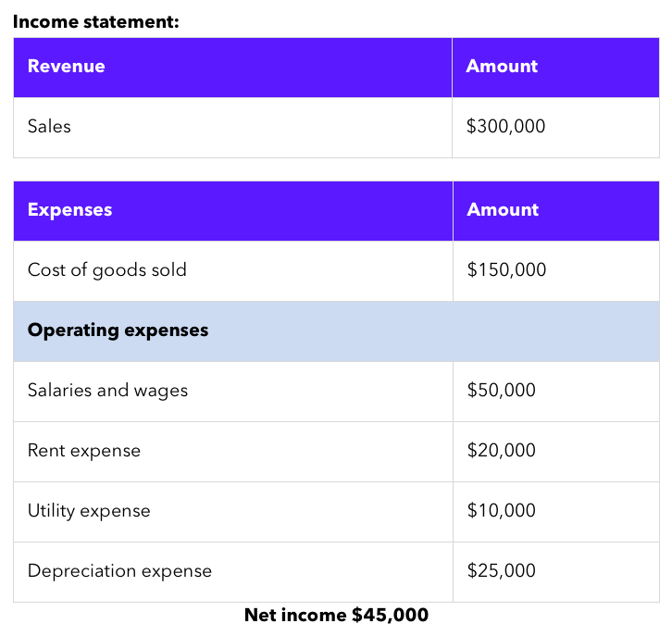Select the $10,000 utility amount cell
Screen dimensions: 672x636
(x=501, y=511)
